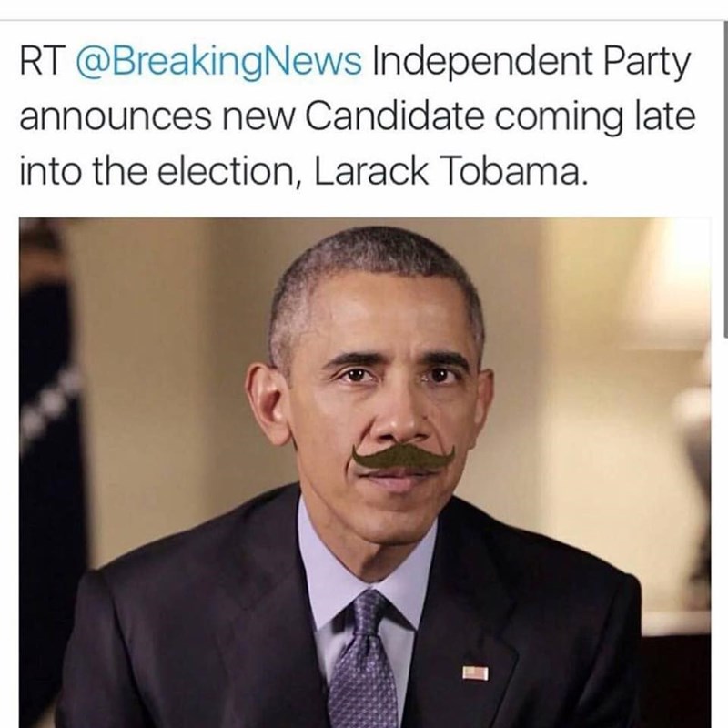The width and height of the screenshot is (728, 728).
Task: Click the edited mustache in the photo
Action: [x=403, y=458]
